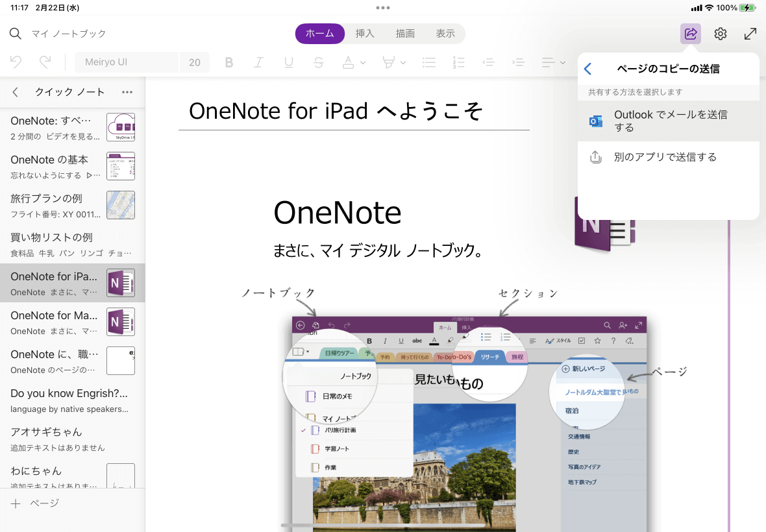Open the Do you know Engrish? page
Image resolution: width=766 pixels, height=532 pixels.
[72, 400]
